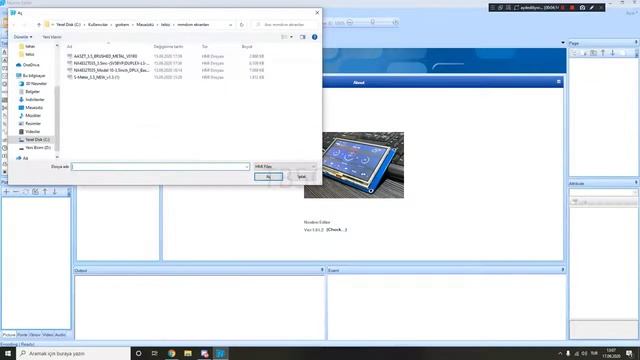Open File Explorer from the taskbar

click(188, 353)
